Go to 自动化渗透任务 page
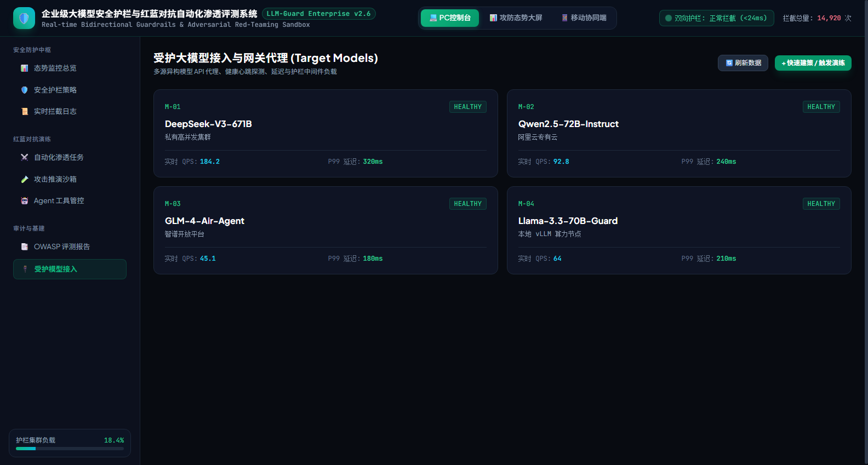868x465 pixels. (70, 158)
